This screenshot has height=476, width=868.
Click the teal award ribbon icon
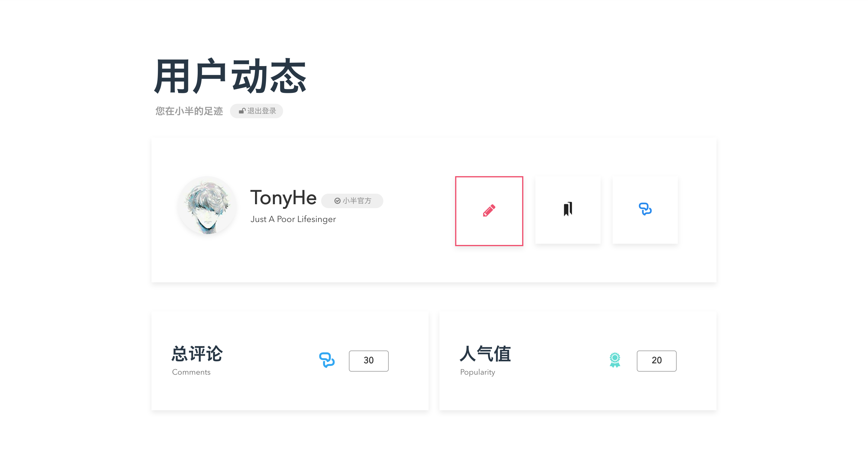615,360
